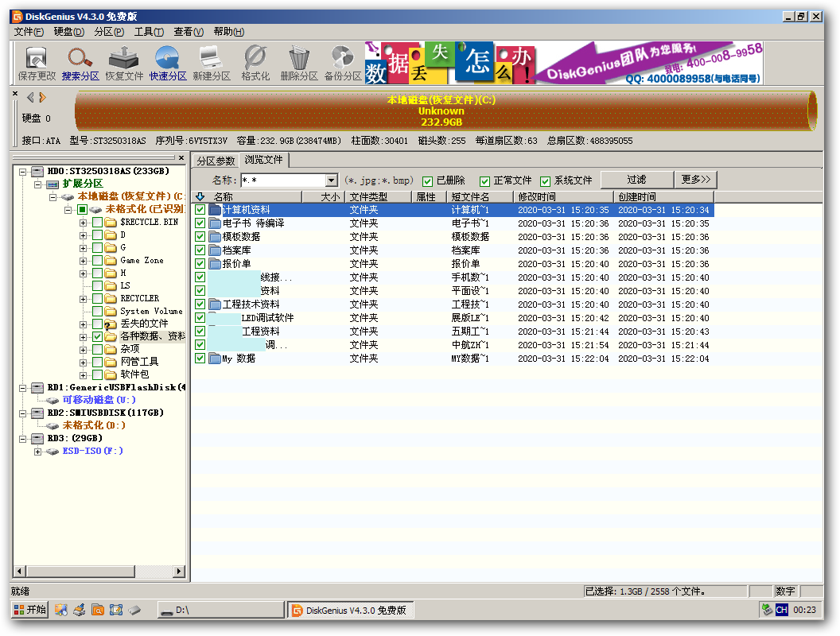Uncheck the 各种数据 tree folder checkbox
The image size is (840, 636).
click(98, 337)
